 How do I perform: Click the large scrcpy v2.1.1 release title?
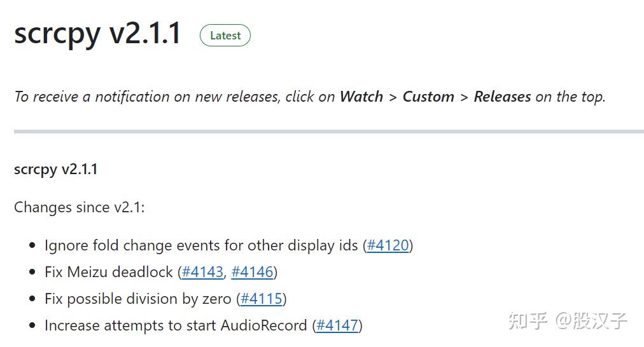click(x=98, y=33)
